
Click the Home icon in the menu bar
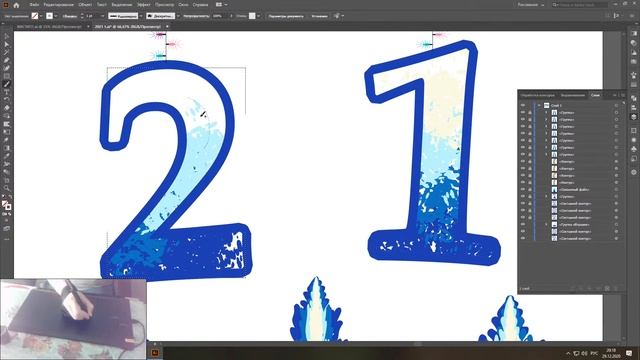point(16,5)
